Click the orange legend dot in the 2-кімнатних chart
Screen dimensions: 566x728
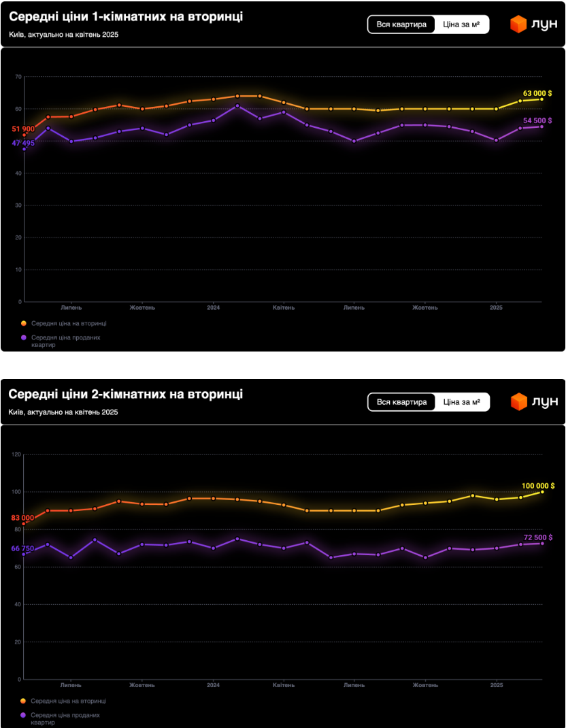coord(23,701)
